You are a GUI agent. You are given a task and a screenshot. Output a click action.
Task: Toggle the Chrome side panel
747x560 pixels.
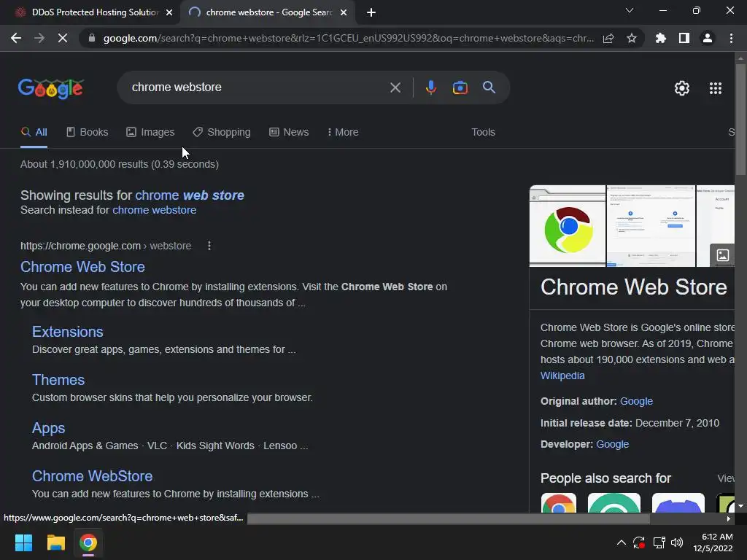click(684, 38)
